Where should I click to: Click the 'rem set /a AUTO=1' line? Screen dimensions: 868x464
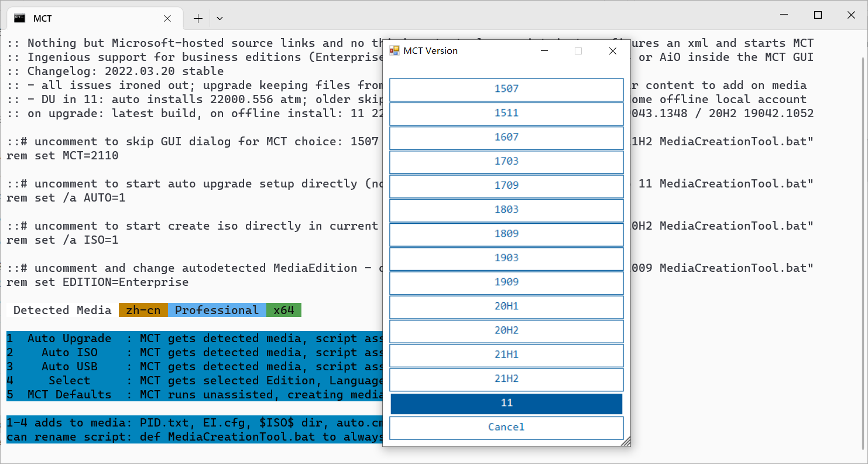click(x=66, y=198)
